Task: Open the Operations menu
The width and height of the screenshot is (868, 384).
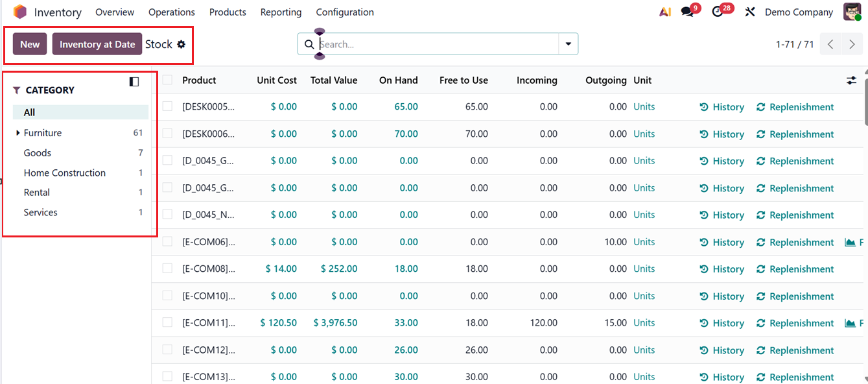Action: point(171,12)
